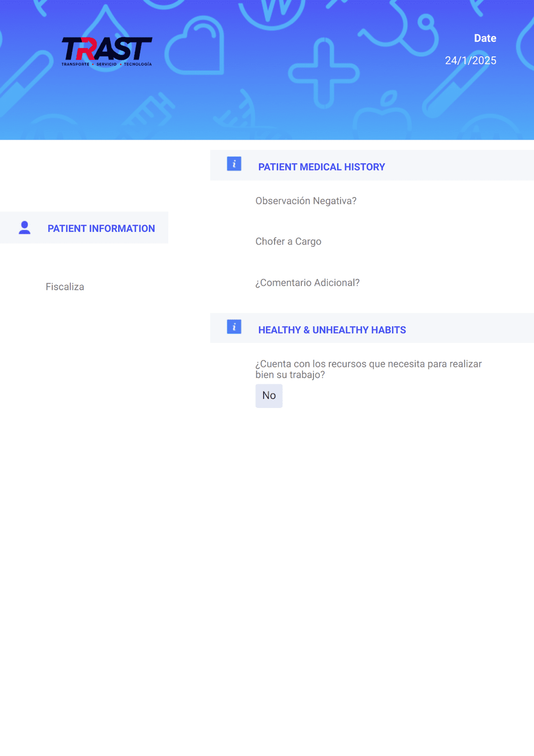Click the HEALTHY & UNHEALTHY HABITS heading
The height and width of the screenshot is (756, 534).
[x=332, y=330]
